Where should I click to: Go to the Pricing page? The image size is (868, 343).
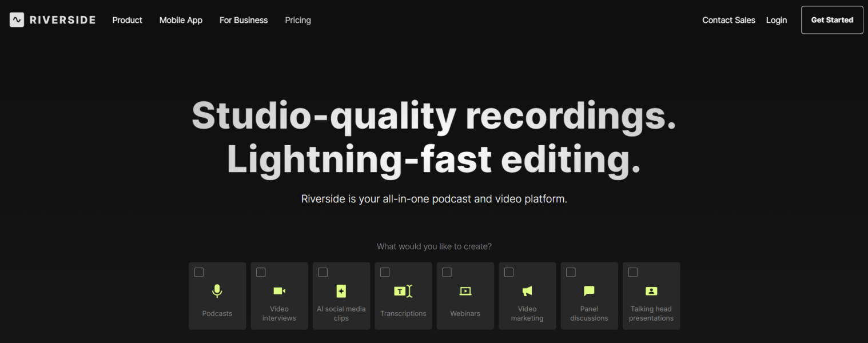click(297, 20)
